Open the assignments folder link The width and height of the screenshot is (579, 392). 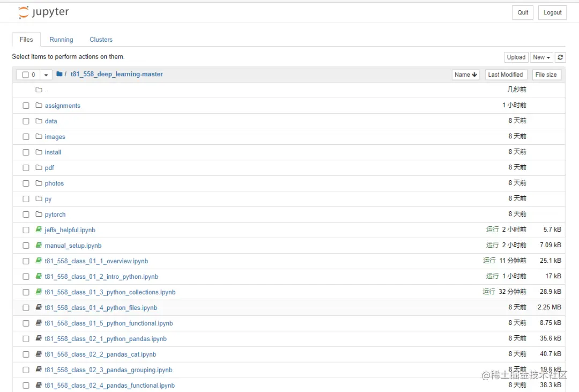(x=62, y=106)
